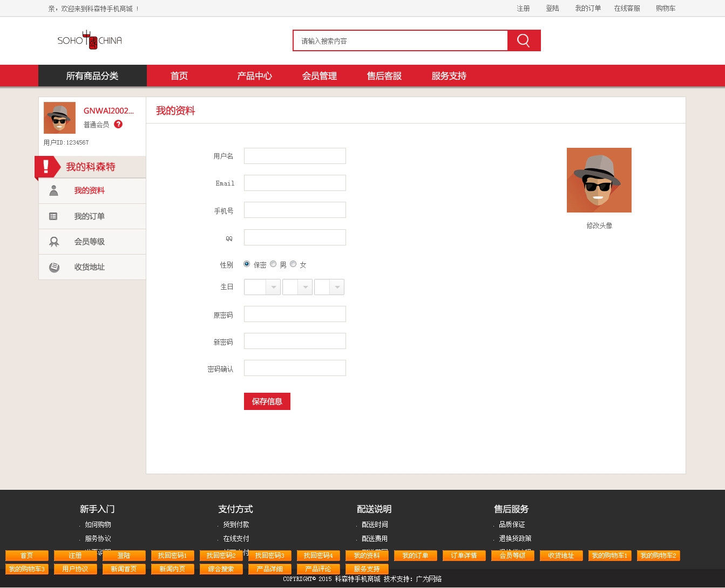Click orange 产品评论 button
The image size is (725, 588).
[x=319, y=569]
